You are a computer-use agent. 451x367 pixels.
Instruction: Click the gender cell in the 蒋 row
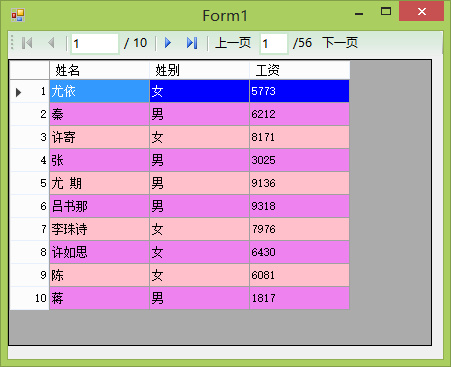pos(199,298)
